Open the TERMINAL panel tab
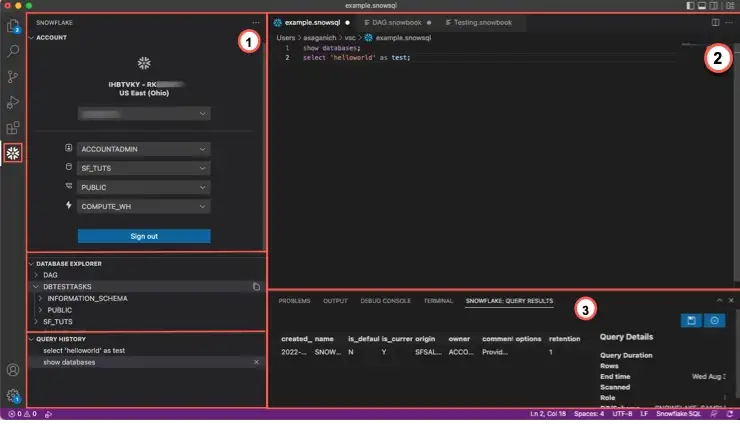The width and height of the screenshot is (740, 429). click(x=438, y=301)
